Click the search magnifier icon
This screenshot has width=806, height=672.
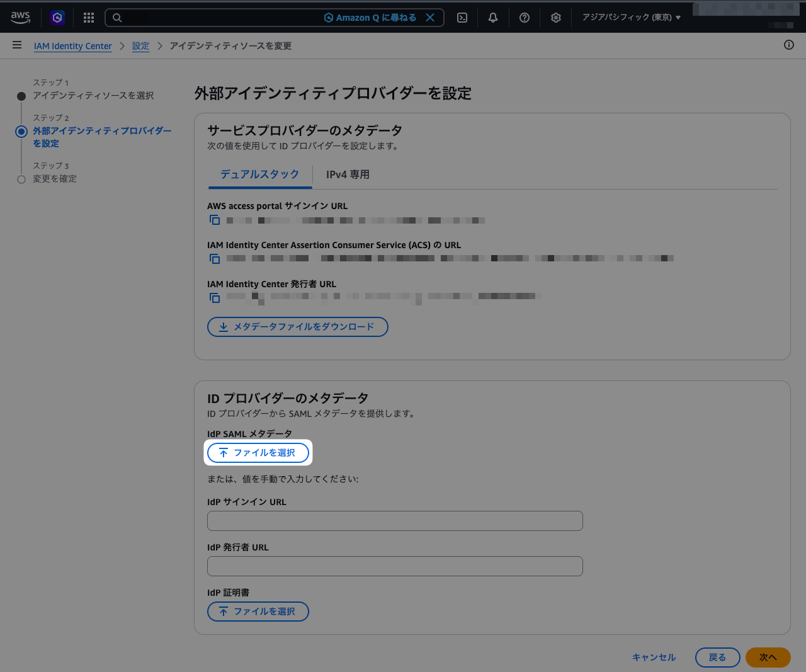[117, 18]
